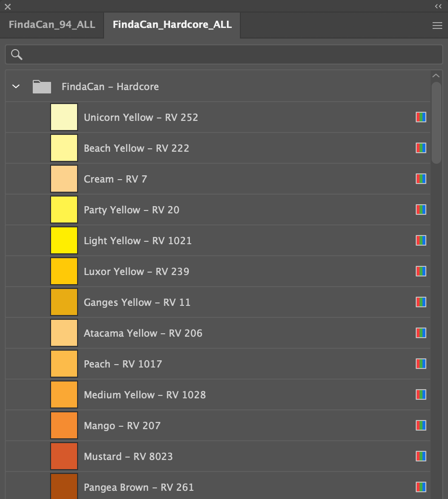Pick the Ganges Yellow color swatch
448x499 pixels.
(x=64, y=302)
